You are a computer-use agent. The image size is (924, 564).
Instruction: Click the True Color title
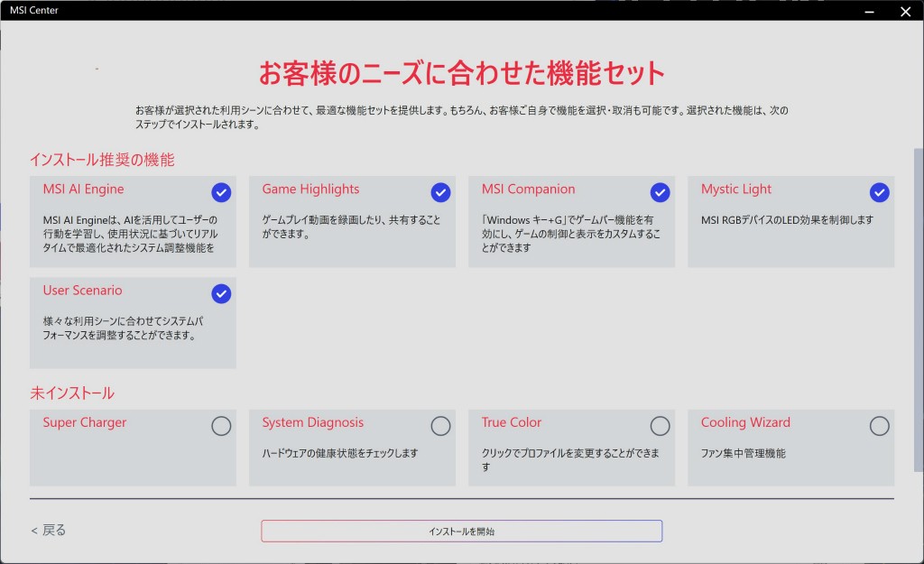[511, 422]
